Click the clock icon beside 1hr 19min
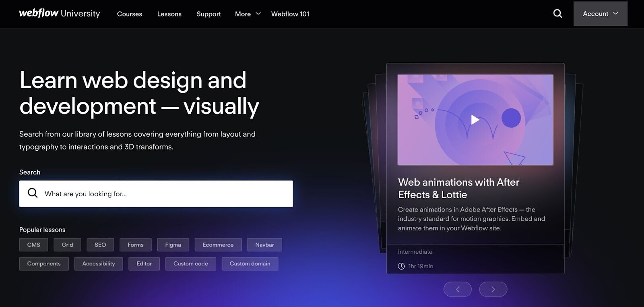Screen dimensions: 644x307 401,266
